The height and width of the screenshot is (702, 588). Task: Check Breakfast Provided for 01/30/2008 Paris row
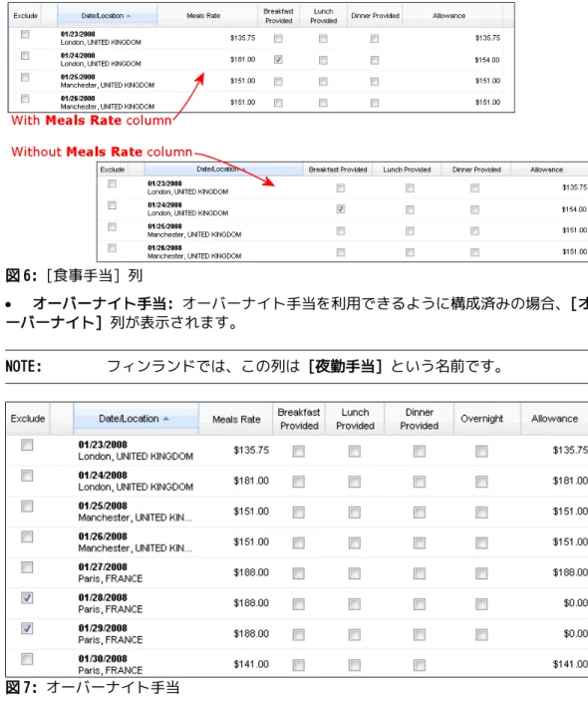pyautogui.click(x=298, y=665)
